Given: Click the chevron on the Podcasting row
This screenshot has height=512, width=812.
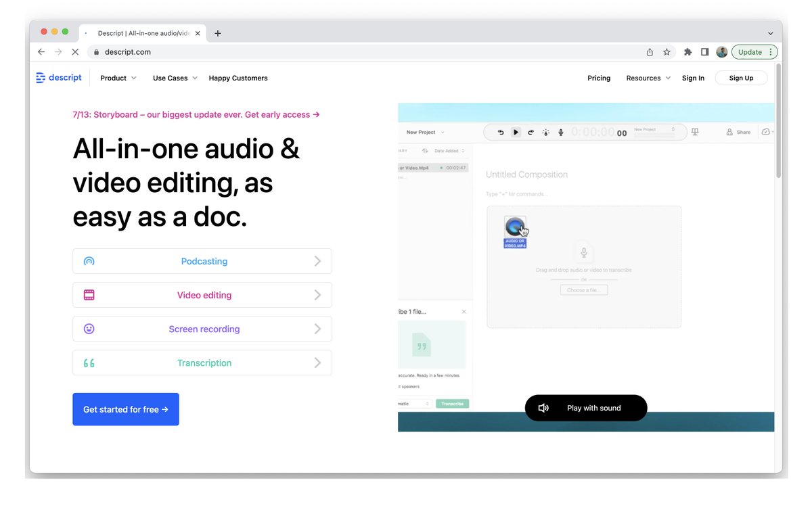Looking at the screenshot, I should tap(317, 261).
